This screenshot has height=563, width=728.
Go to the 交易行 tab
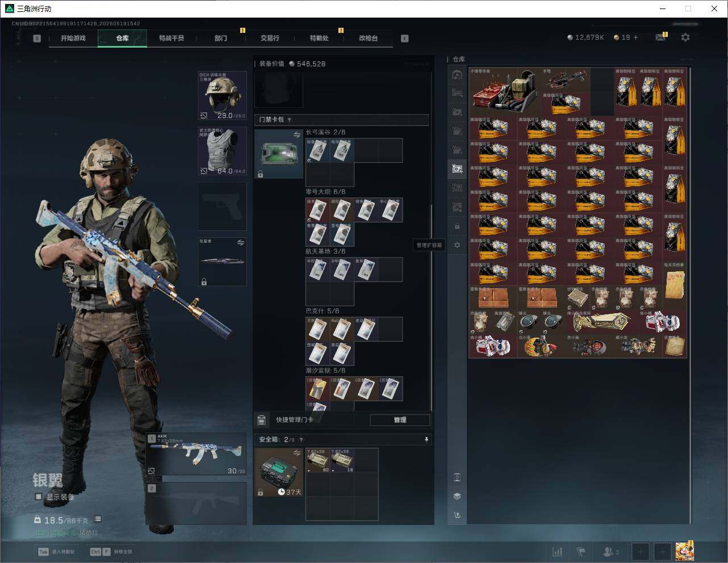click(x=270, y=38)
